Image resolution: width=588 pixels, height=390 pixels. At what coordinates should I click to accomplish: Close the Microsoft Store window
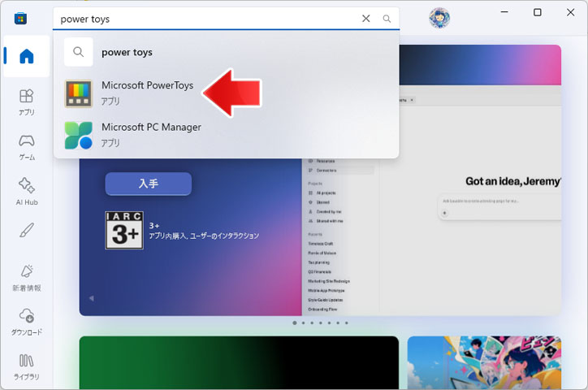pyautogui.click(x=570, y=12)
